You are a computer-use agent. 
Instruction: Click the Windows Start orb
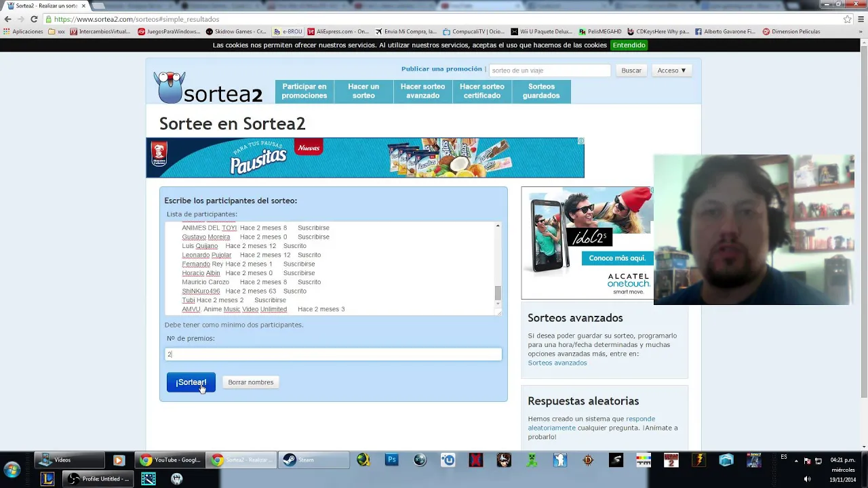[x=12, y=469]
